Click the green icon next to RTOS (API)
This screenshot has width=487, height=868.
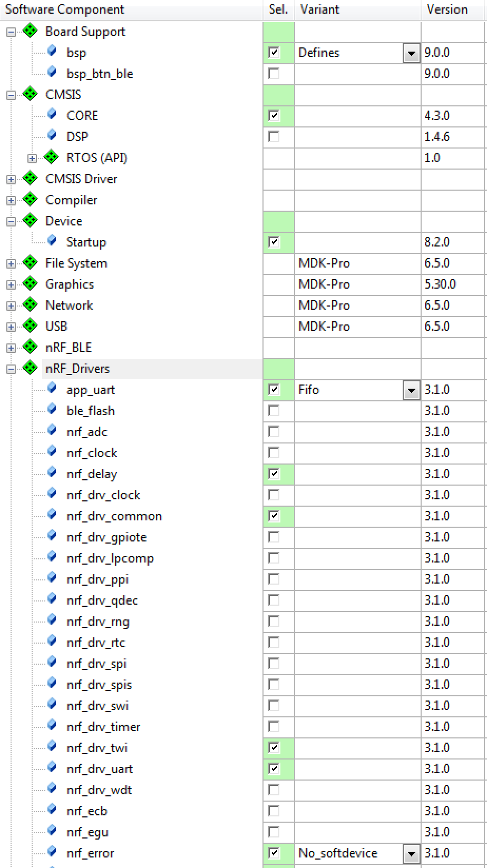pyautogui.click(x=51, y=157)
